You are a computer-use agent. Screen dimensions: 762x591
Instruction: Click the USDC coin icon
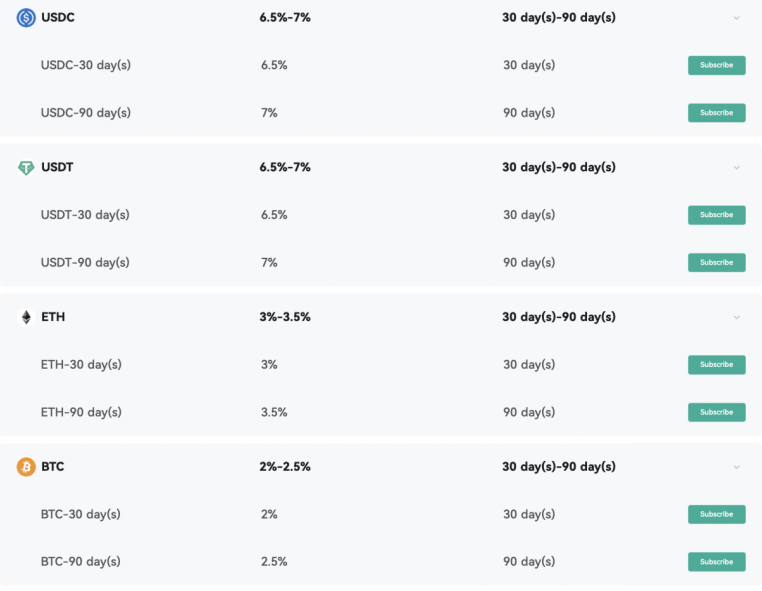click(26, 17)
